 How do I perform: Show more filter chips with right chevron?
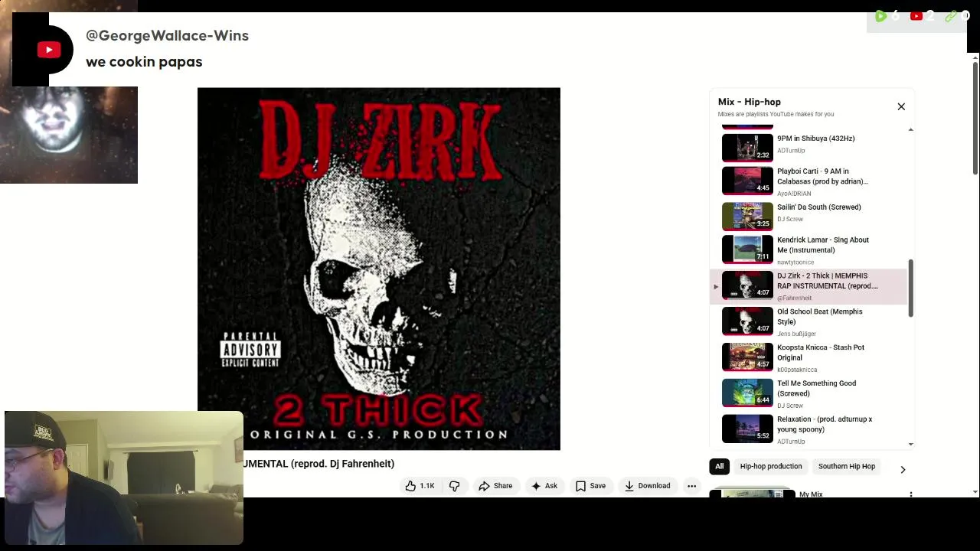903,469
